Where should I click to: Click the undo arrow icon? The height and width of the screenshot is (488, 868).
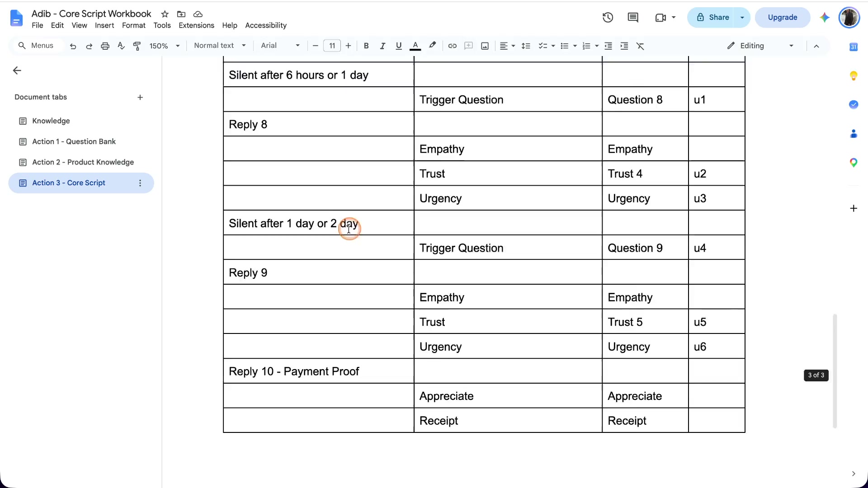73,46
